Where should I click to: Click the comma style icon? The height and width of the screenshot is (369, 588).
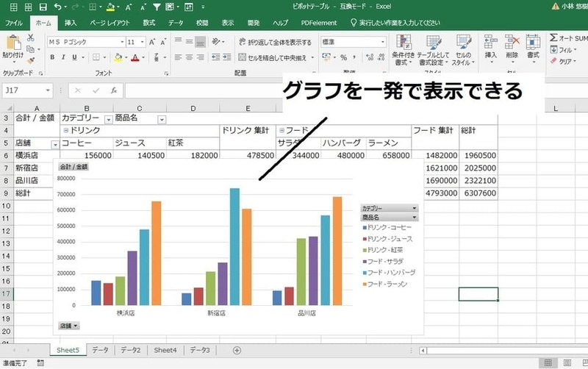click(x=354, y=57)
